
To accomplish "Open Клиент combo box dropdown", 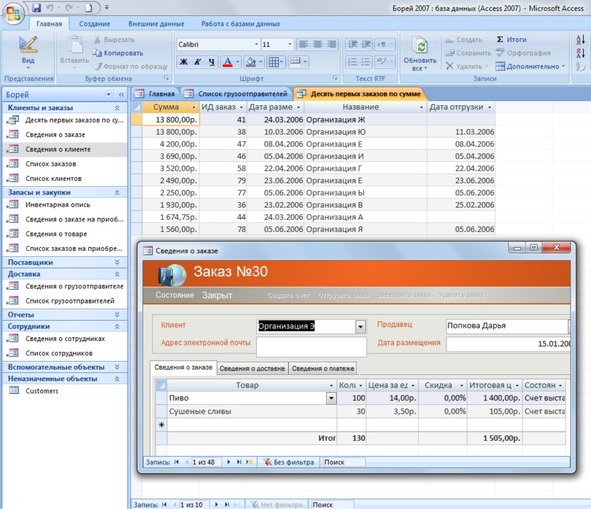I will 360,326.
